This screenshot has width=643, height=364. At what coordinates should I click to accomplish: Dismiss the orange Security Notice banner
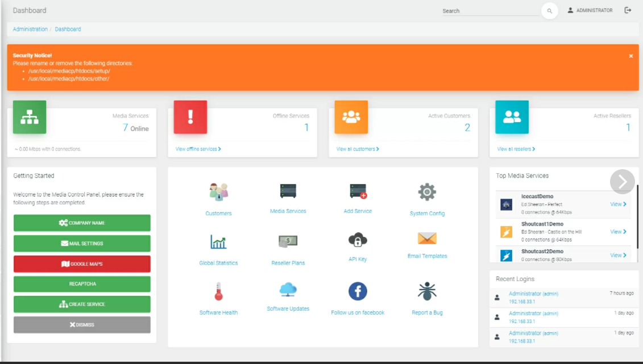pos(630,56)
